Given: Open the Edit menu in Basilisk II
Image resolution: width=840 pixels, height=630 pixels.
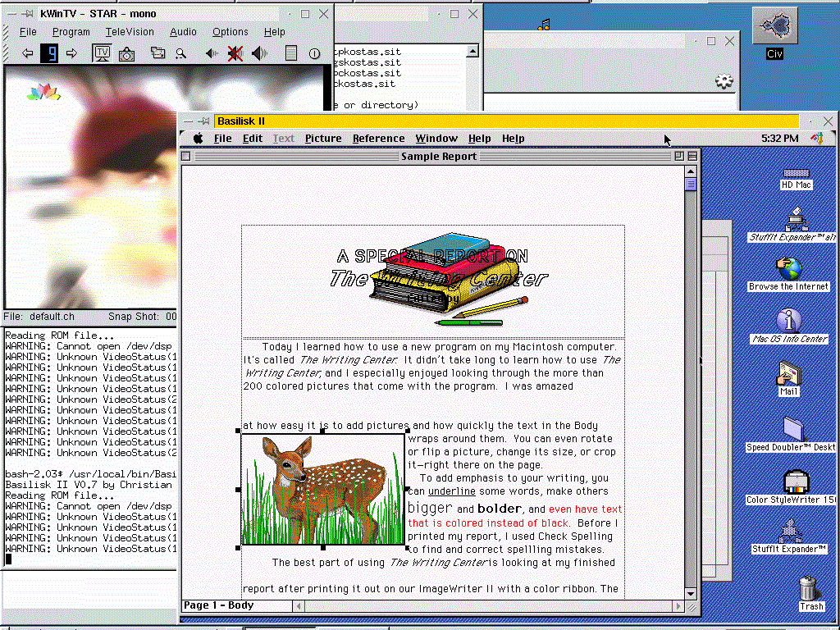Looking at the screenshot, I should (x=253, y=138).
